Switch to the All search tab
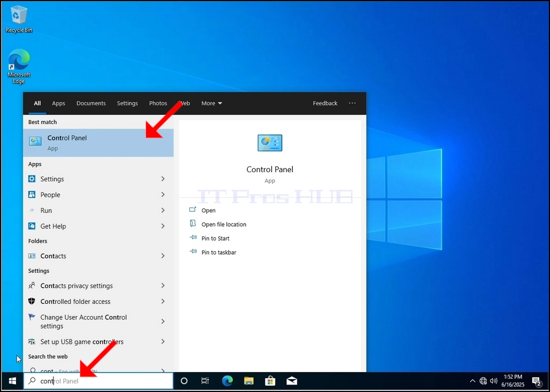The width and height of the screenshot is (550, 392). pos(37,103)
